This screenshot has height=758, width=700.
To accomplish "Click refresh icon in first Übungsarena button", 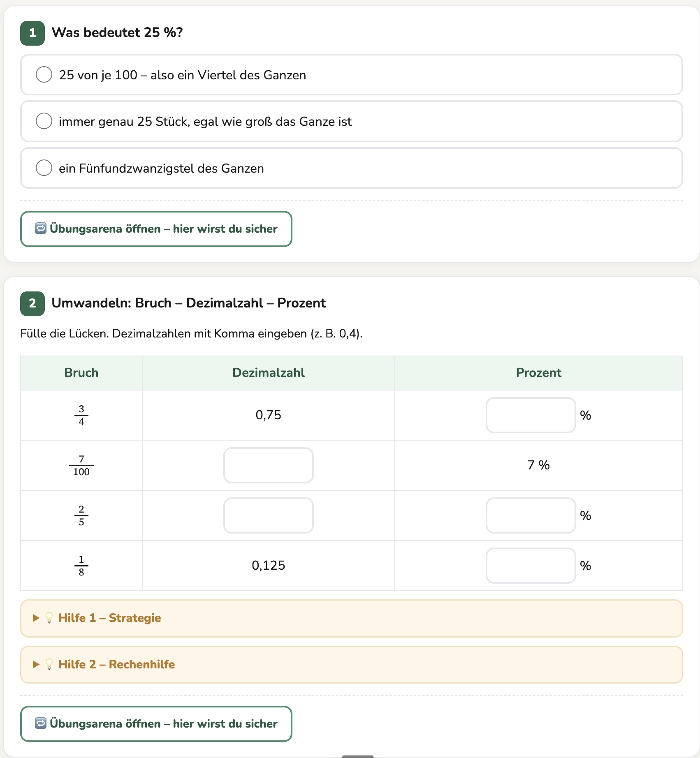I will [x=41, y=228].
